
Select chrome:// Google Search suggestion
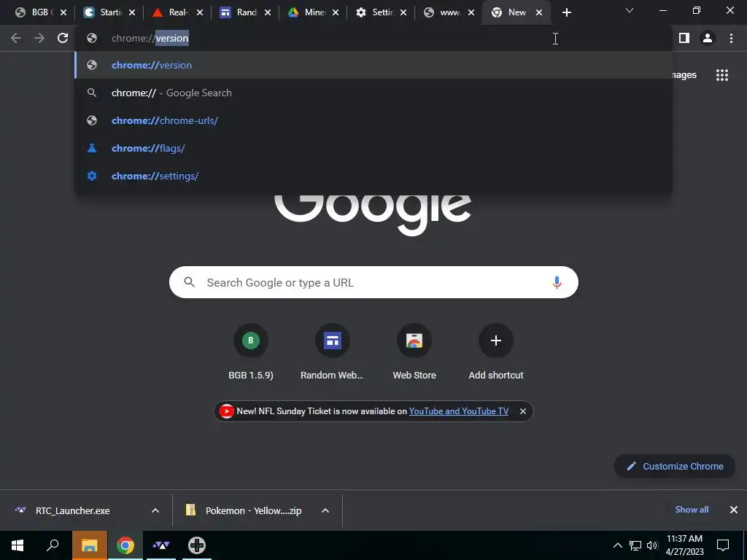(373, 93)
